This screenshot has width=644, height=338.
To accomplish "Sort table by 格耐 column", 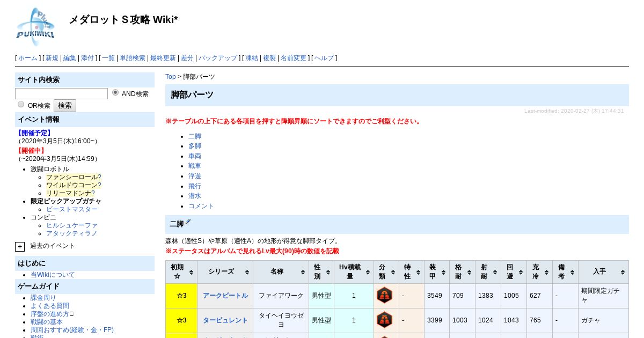I will (463, 272).
